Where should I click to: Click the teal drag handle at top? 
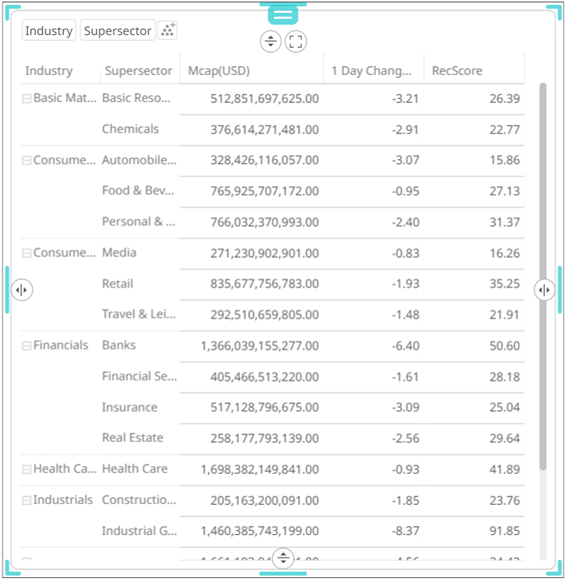coord(283,15)
